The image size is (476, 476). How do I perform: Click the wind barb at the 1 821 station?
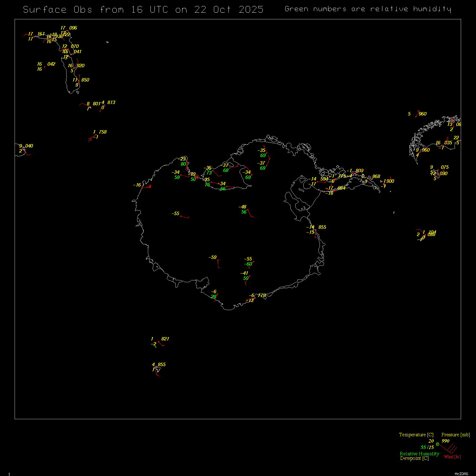click(x=161, y=343)
